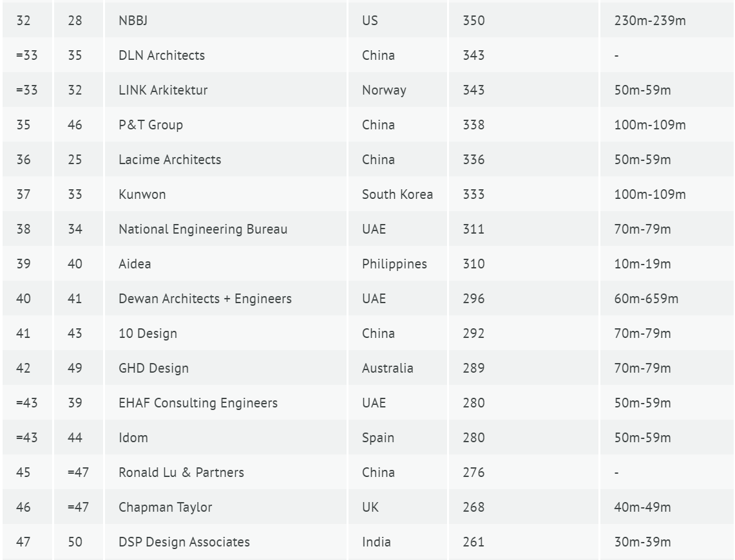
Task: Select the South Korea country cell
Action: pos(397,194)
